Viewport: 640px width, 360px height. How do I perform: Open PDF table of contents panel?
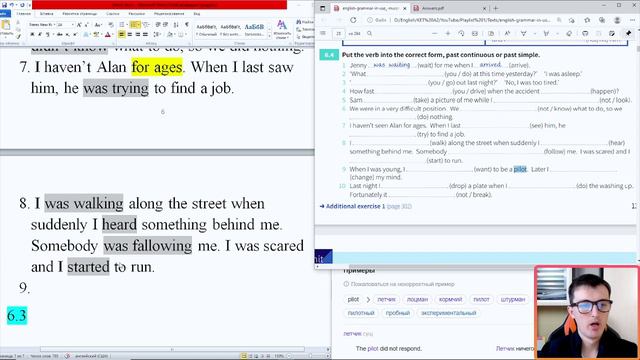point(323,33)
